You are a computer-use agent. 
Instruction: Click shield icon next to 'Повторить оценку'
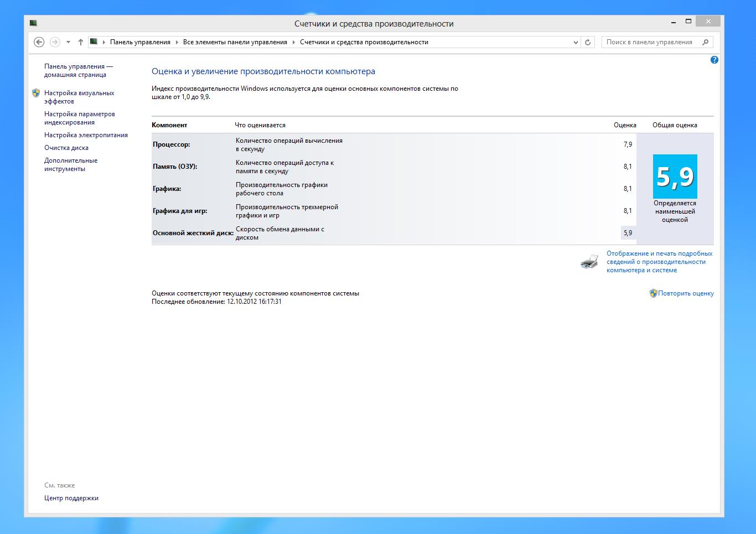(653, 293)
